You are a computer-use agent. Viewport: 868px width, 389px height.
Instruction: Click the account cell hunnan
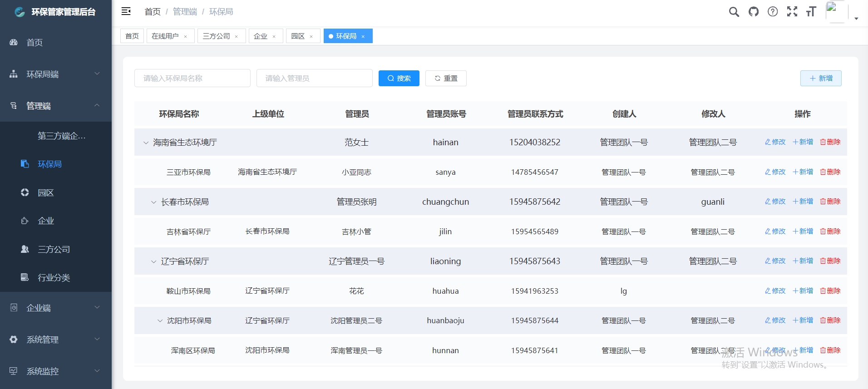coord(446,350)
